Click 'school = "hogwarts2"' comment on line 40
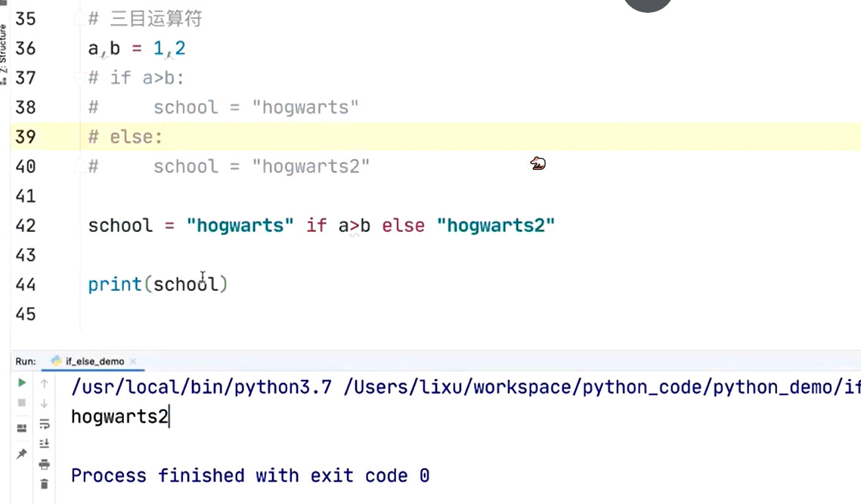 (x=262, y=166)
